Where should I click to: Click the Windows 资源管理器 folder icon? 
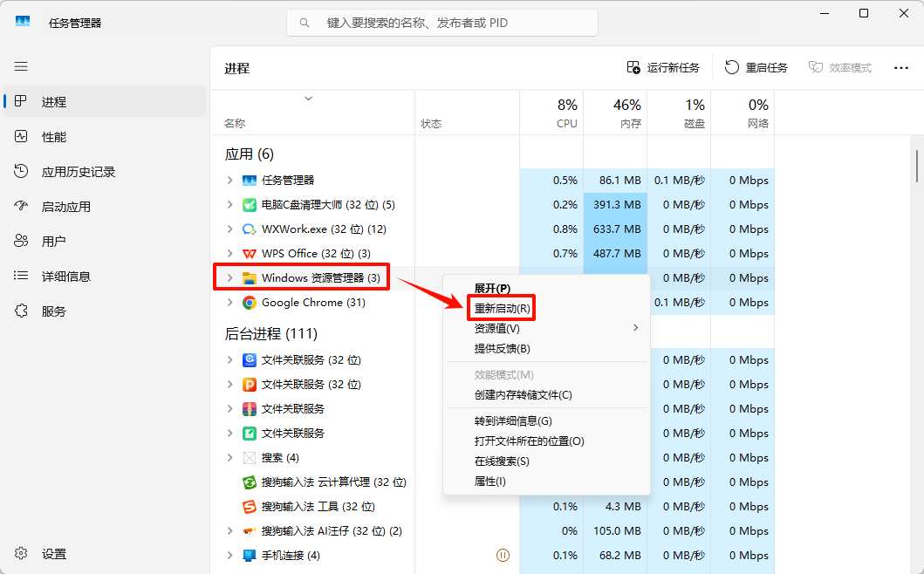[250, 278]
